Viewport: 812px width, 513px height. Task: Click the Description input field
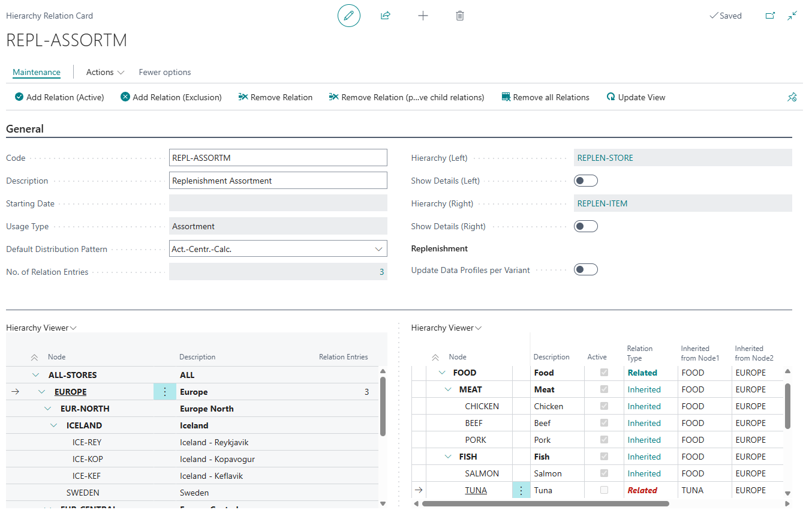coord(278,181)
